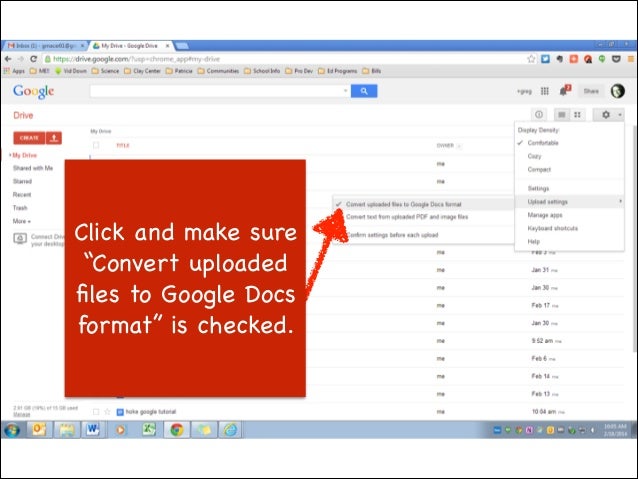Star the hoke google tutorial file
The image size is (638, 479).
(x=107, y=412)
